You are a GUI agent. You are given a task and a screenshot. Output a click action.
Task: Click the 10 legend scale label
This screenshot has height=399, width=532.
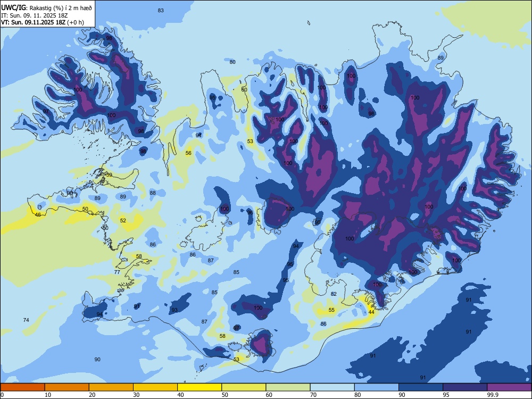click(48, 395)
